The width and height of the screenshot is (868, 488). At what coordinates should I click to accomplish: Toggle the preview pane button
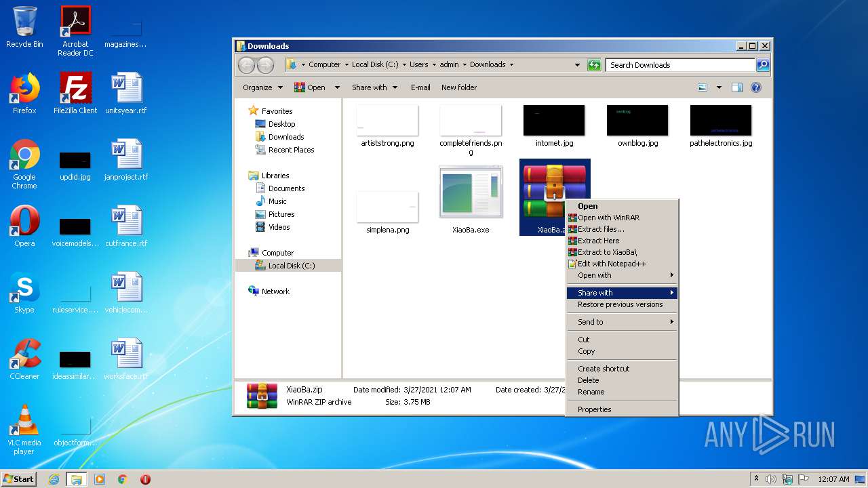tap(737, 87)
